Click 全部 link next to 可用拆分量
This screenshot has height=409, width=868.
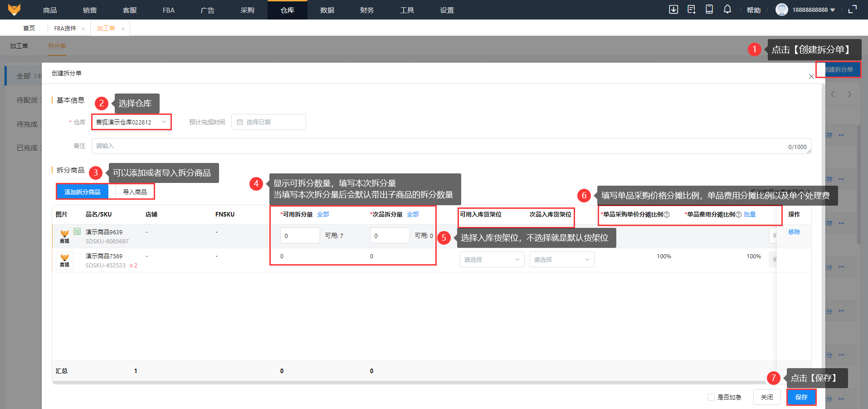click(323, 214)
